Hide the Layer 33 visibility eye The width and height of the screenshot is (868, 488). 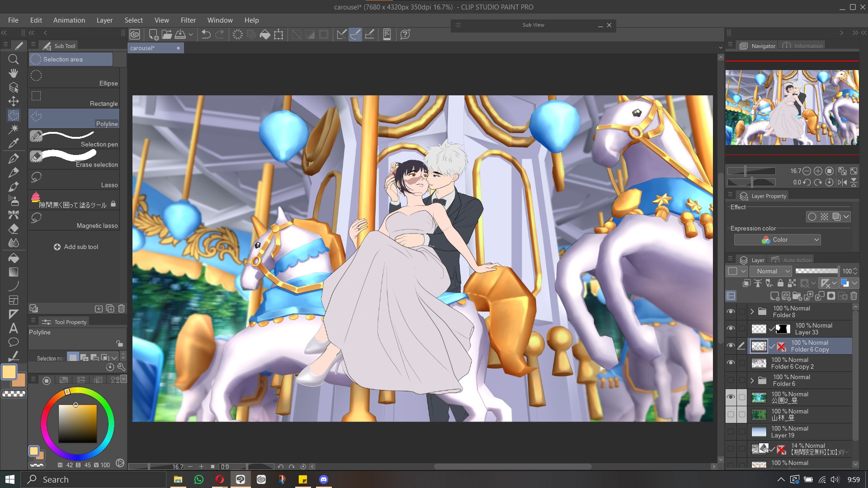point(731,328)
